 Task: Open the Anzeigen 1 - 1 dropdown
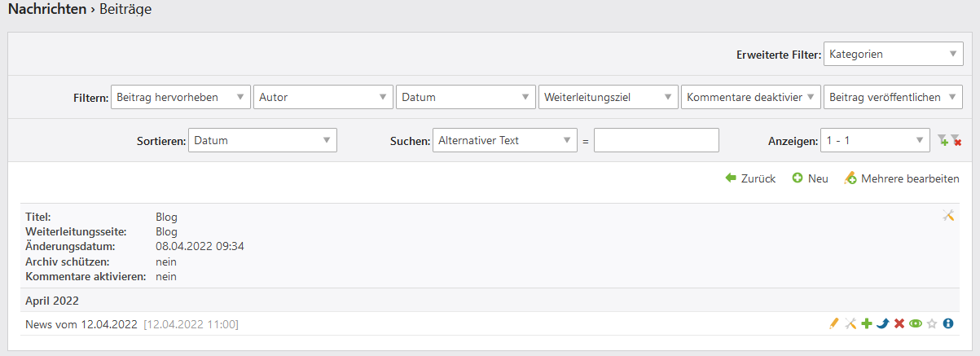coord(874,140)
